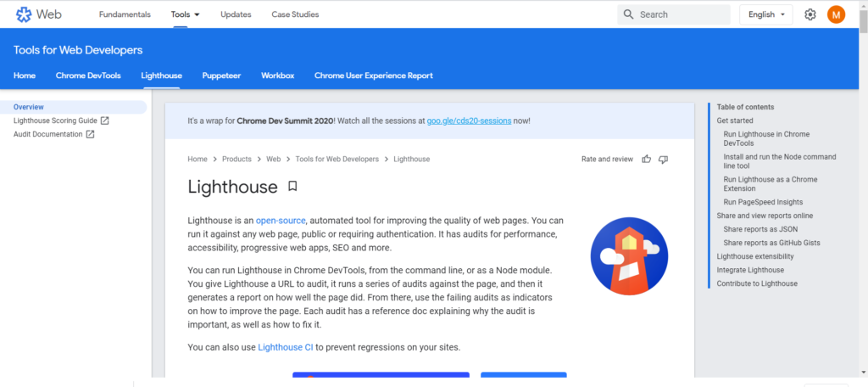Rate the page with thumbs down

point(663,159)
